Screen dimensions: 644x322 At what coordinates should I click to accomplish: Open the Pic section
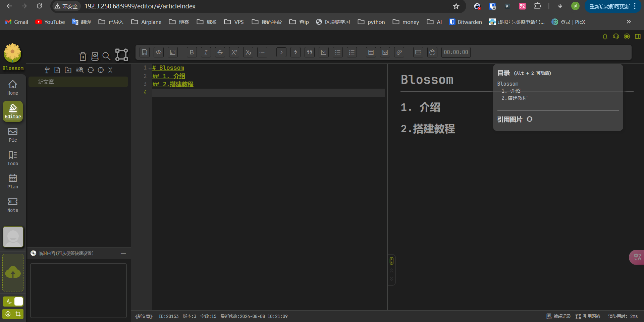pyautogui.click(x=13, y=135)
